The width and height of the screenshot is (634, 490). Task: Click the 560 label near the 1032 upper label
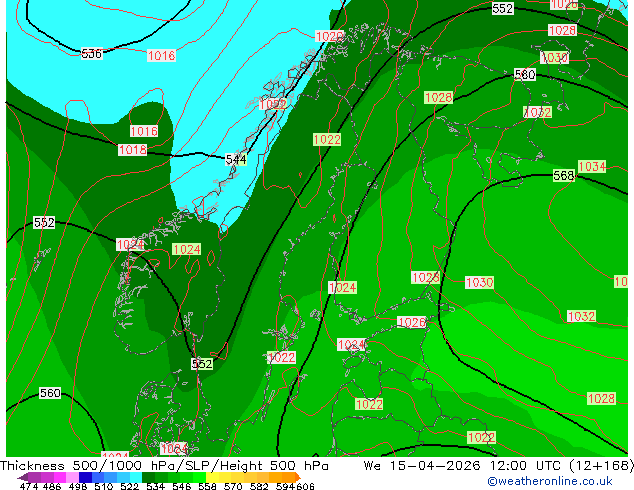click(525, 74)
